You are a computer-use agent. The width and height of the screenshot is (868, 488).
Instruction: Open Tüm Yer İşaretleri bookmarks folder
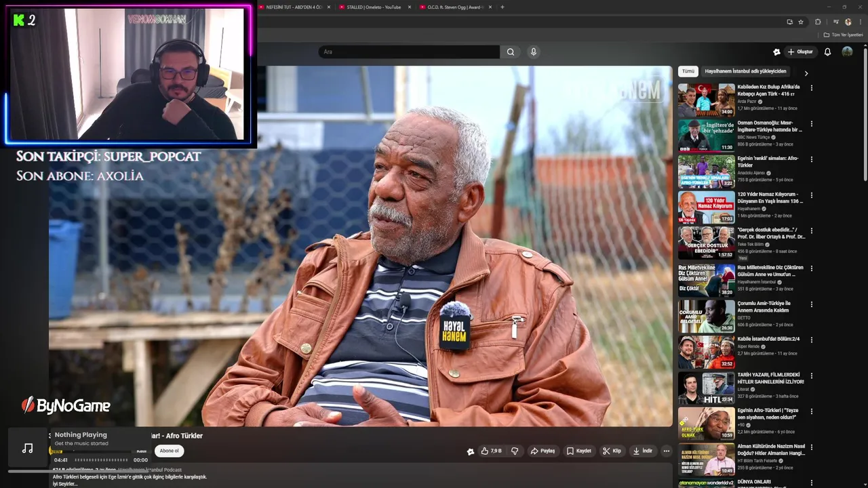coord(843,35)
